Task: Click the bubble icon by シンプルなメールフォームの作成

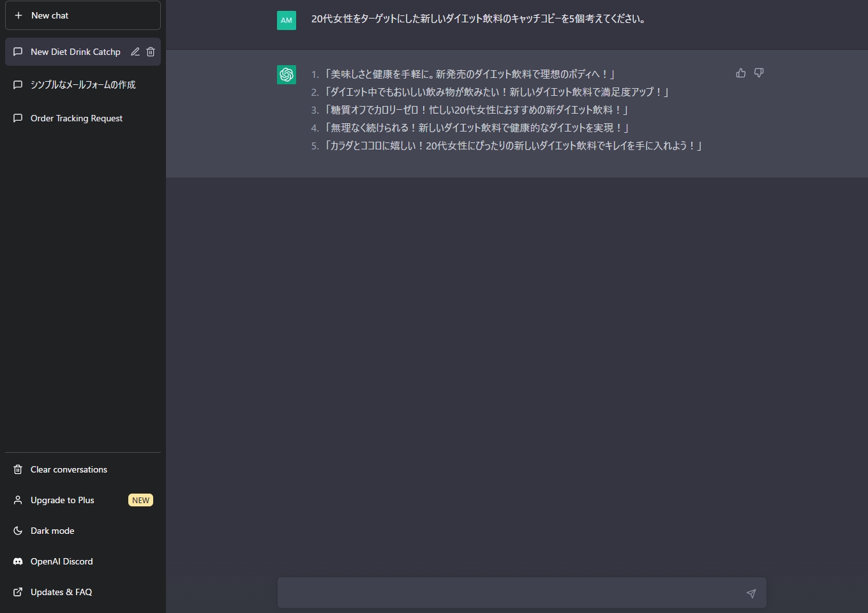Action: (x=18, y=84)
